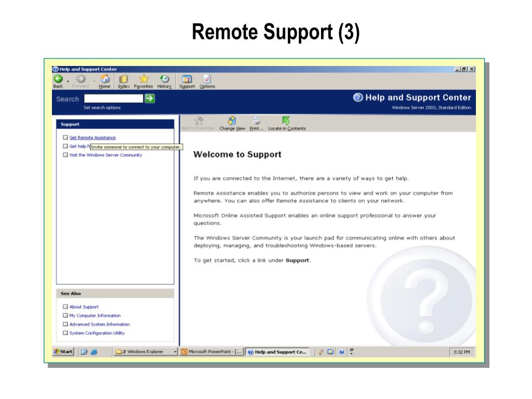Image resolution: width=532 pixels, height=399 pixels.
Task: Click the Support toolbar icon
Action: click(x=187, y=79)
